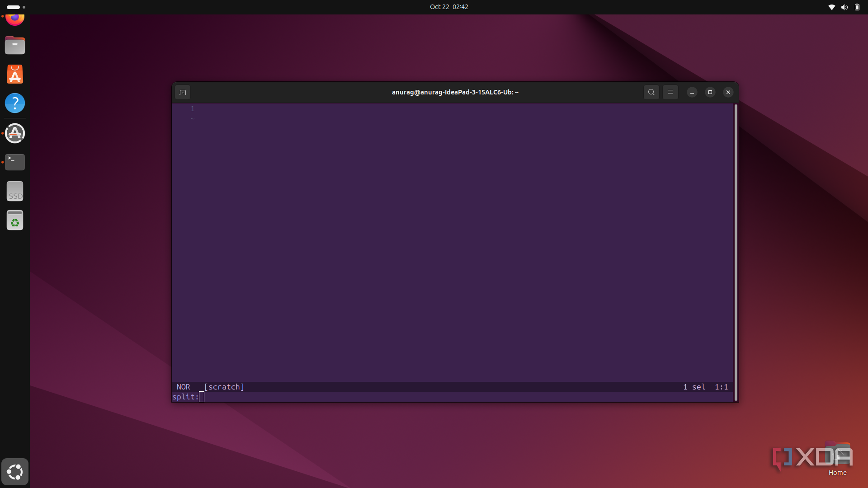Open the Trash in the dock
868x488 pixels.
[15, 220]
